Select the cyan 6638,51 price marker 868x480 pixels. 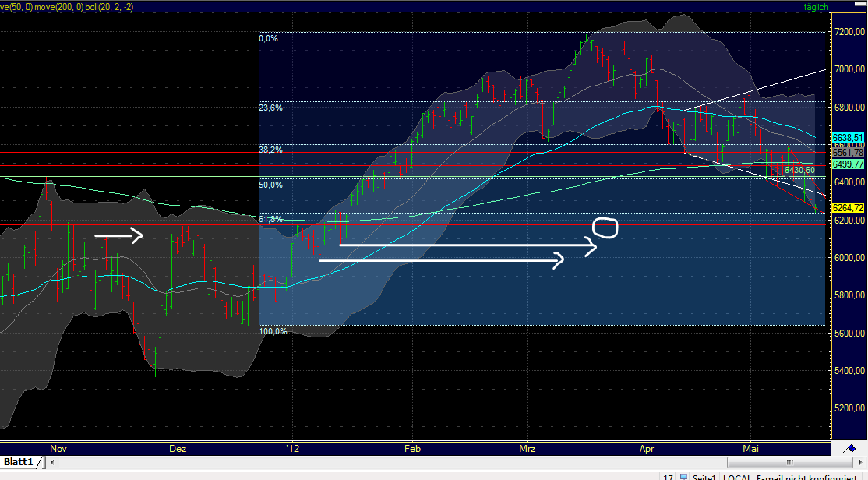(x=847, y=136)
